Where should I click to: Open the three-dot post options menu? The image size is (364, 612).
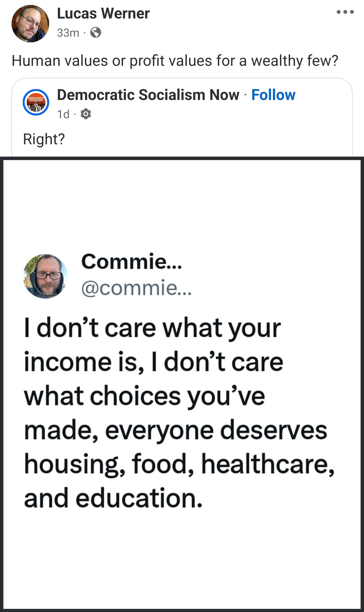click(345, 12)
